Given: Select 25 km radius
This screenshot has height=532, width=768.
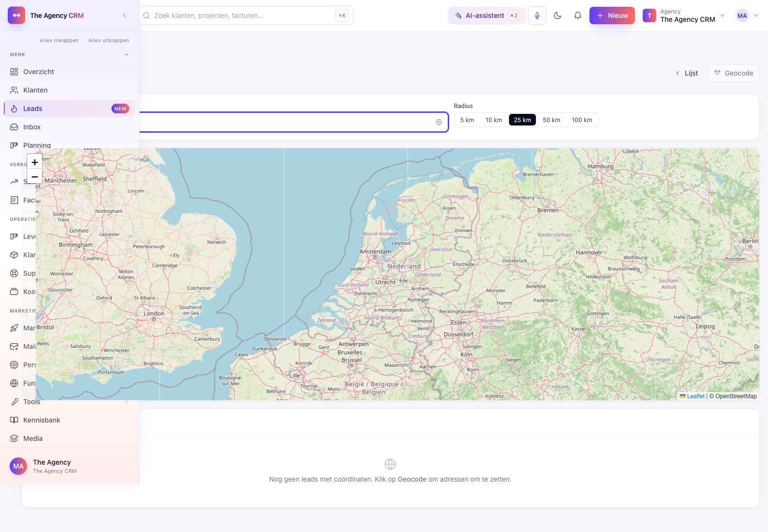Looking at the screenshot, I should click(x=522, y=120).
